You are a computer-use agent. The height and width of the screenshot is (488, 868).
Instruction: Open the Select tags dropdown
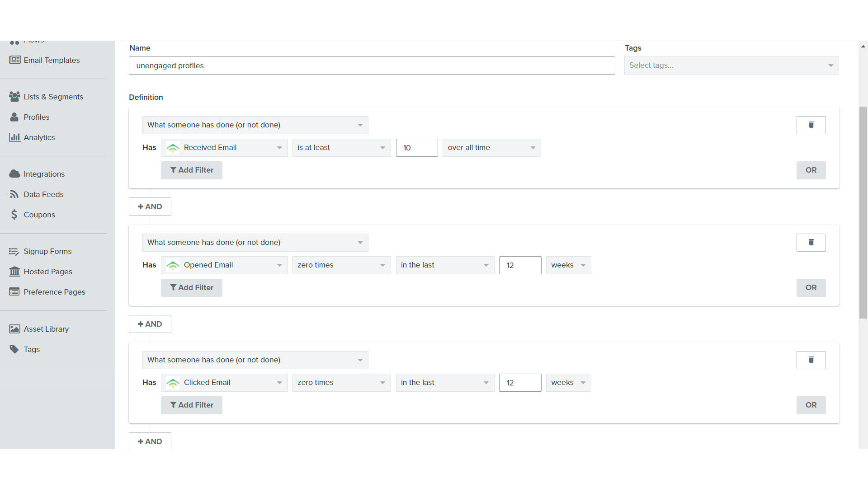(731, 66)
